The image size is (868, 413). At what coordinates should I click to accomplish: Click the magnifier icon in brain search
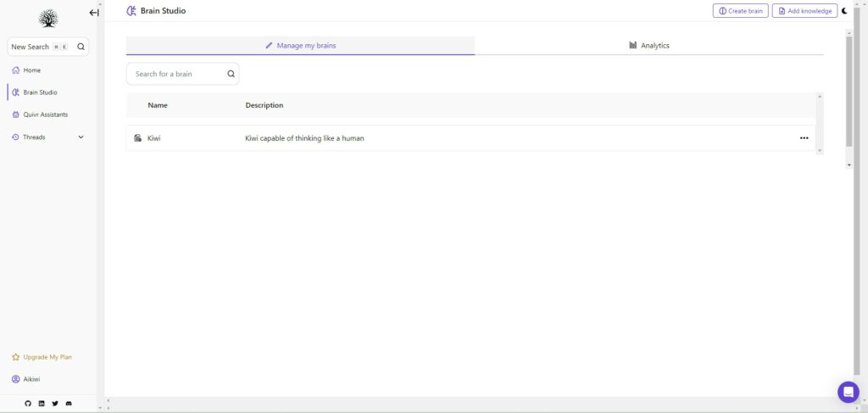(231, 74)
